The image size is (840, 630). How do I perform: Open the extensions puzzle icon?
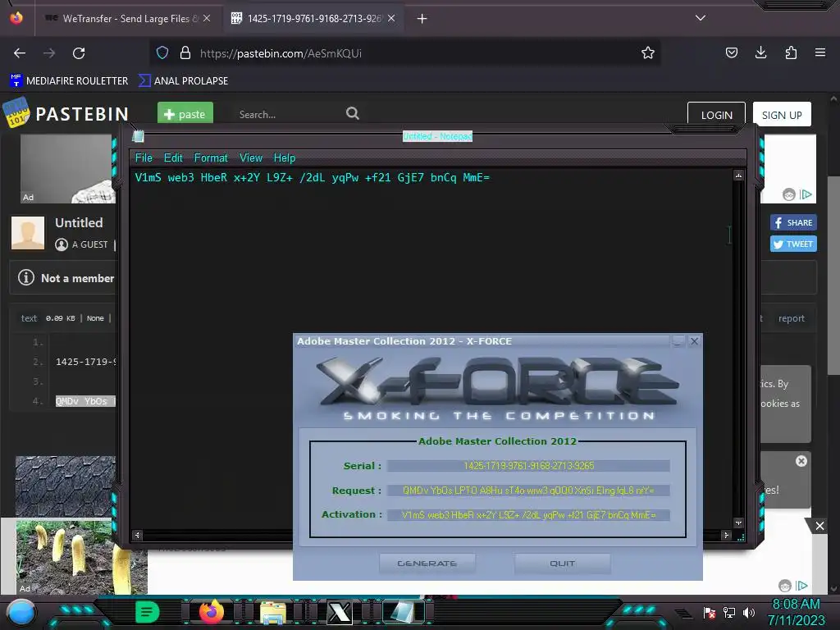tap(791, 52)
